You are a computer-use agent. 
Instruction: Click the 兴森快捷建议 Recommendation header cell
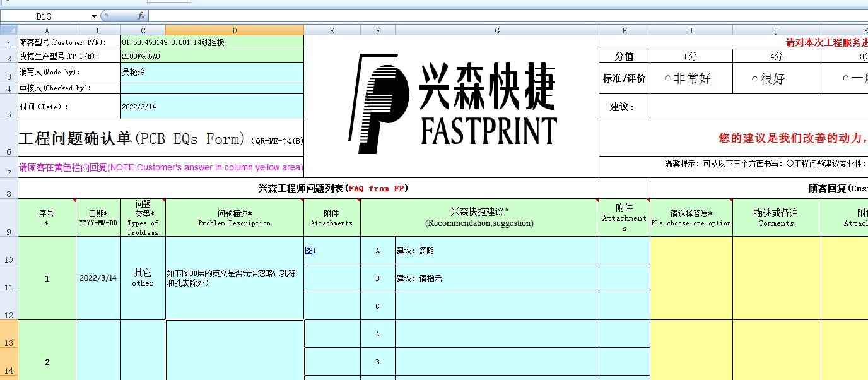[x=479, y=218]
